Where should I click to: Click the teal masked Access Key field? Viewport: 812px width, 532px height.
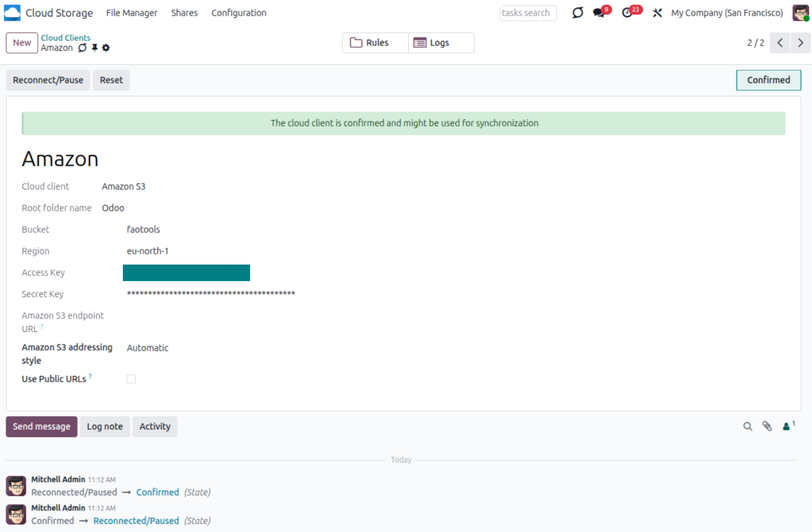(186, 273)
